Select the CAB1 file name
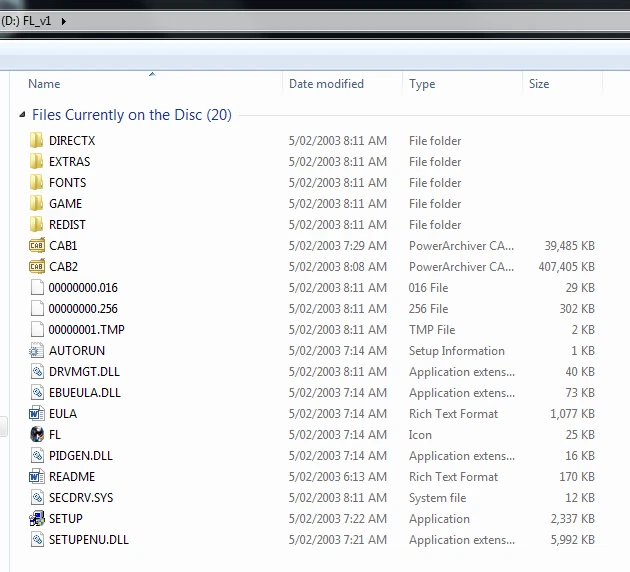 coord(63,245)
